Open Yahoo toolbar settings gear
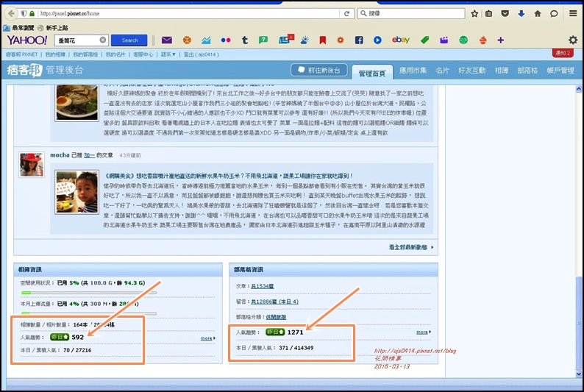This screenshot has width=584, height=392. (573, 40)
